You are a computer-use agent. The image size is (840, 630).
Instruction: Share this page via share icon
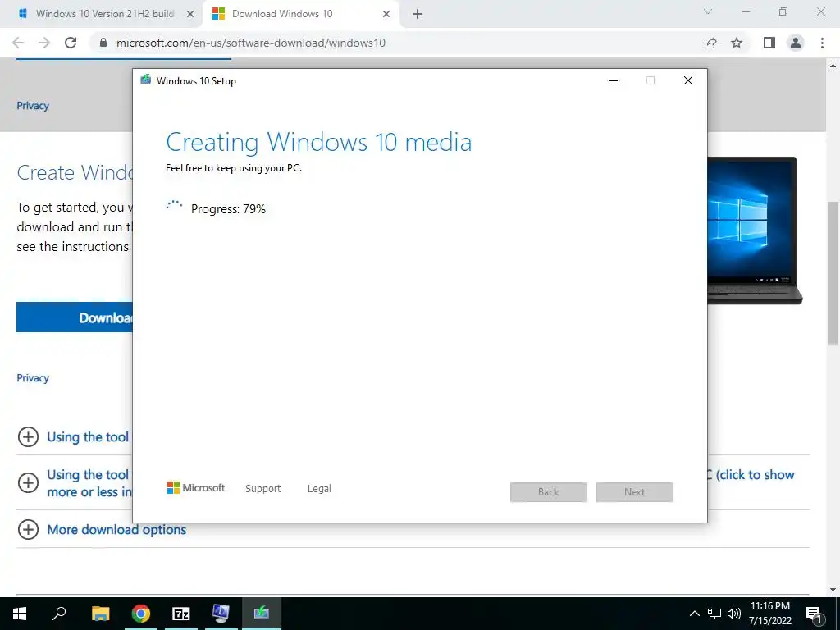[x=710, y=43]
